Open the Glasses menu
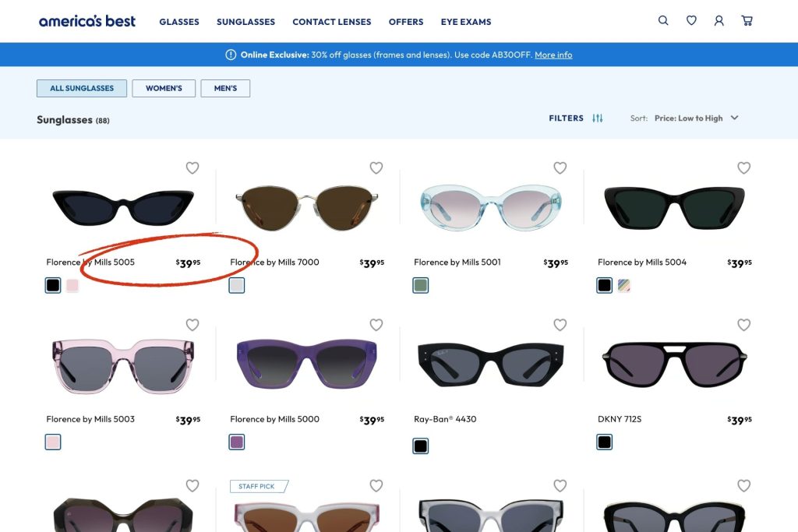Screen dimensions: 798x532 tap(179, 22)
